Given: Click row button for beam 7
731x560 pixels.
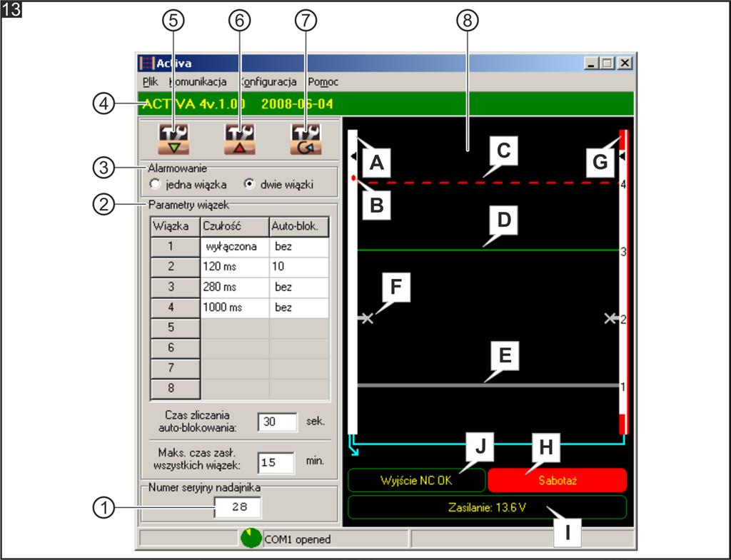Looking at the screenshot, I should pos(176,369).
